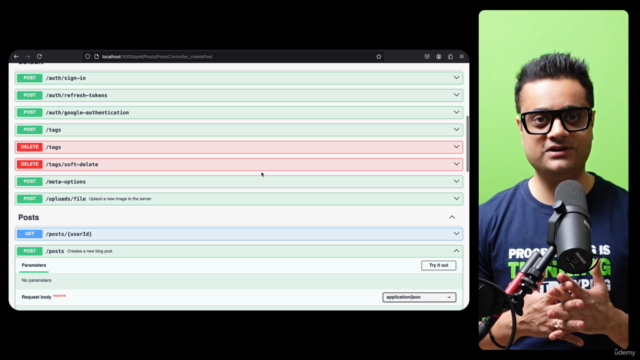The image size is (640, 360).
Task: Click the 'Request body' label
Action: tap(36, 297)
